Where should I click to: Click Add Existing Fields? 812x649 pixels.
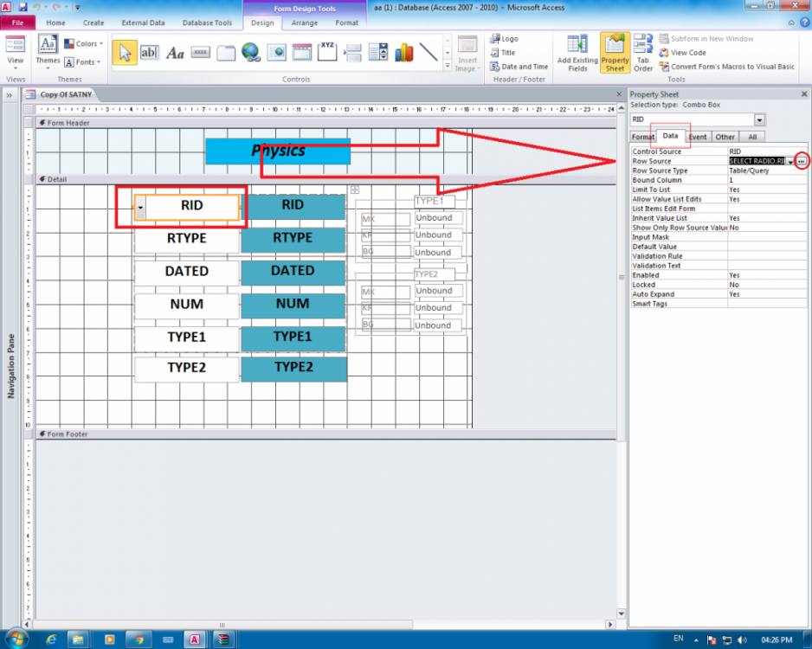coord(577,54)
